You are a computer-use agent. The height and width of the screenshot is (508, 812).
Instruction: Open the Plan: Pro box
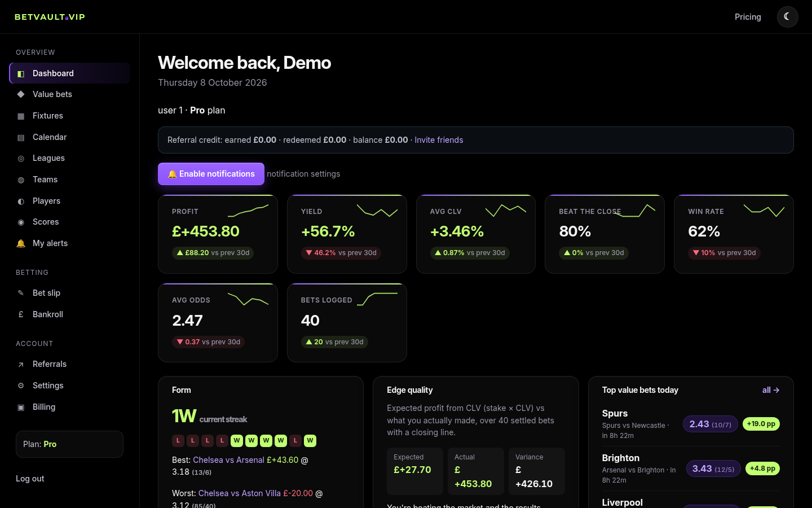[69, 444]
